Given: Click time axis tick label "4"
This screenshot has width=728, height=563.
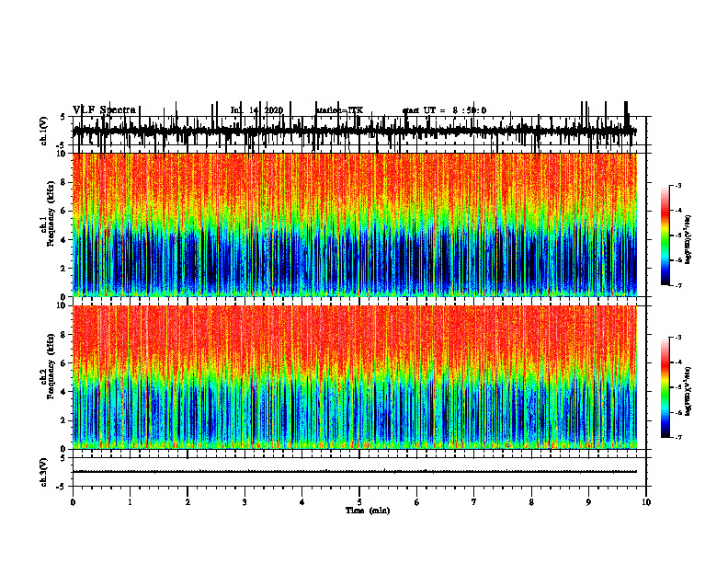Looking at the screenshot, I should [x=302, y=502].
